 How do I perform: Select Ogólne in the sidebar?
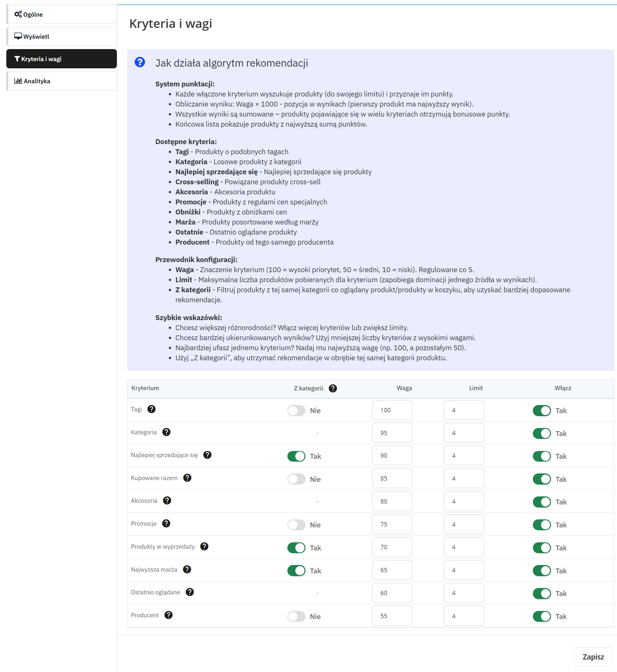tap(32, 14)
